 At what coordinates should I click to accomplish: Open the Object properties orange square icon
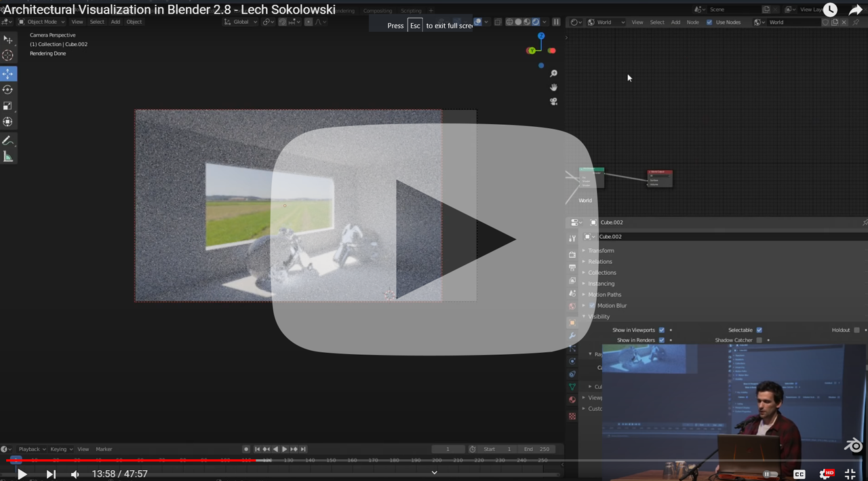(x=572, y=323)
